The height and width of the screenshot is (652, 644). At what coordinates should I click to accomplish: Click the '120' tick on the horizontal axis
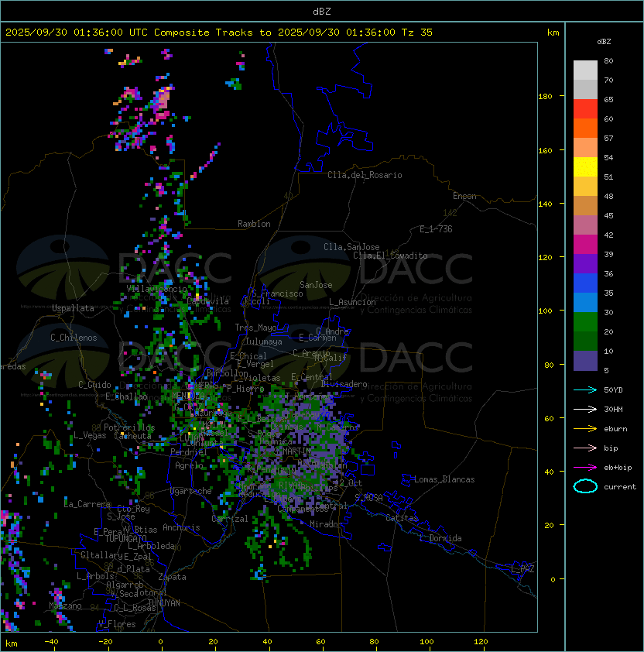click(x=481, y=642)
